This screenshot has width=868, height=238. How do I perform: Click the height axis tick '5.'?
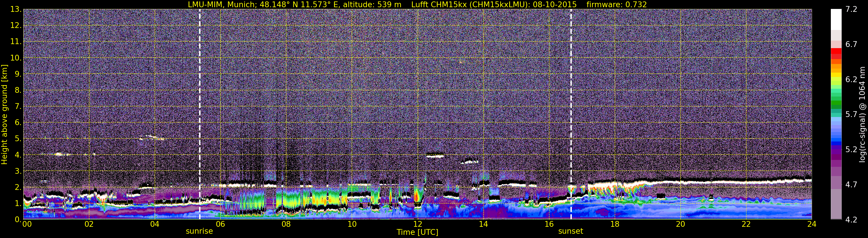click(18, 139)
